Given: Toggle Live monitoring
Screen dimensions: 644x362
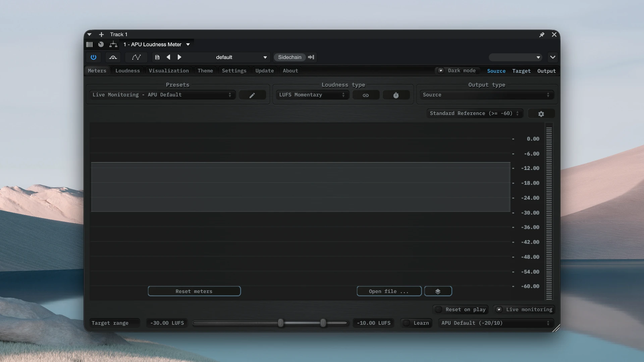Looking at the screenshot, I should coord(524,309).
